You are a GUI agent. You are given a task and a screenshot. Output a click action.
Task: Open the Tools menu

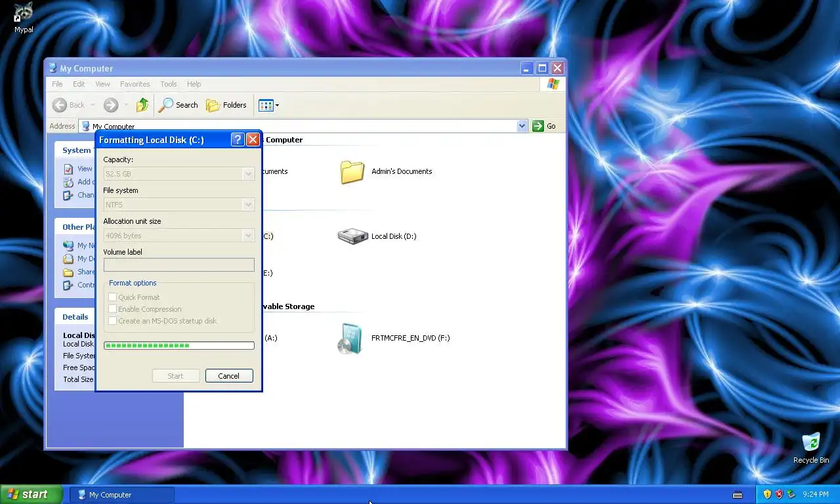(x=169, y=84)
